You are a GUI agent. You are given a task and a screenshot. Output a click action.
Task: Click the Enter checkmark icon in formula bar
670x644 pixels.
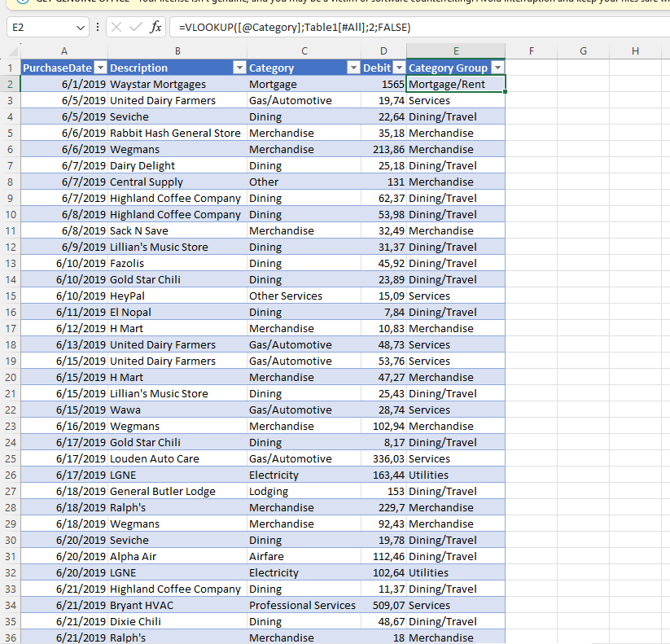click(x=135, y=28)
